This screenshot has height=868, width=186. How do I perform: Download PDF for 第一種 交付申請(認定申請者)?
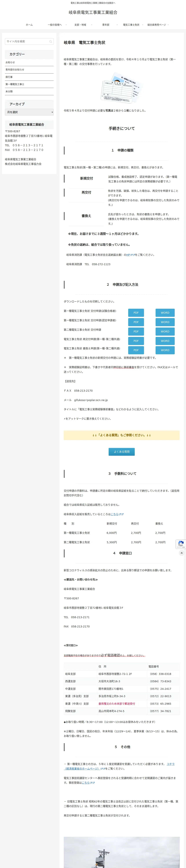(x=136, y=322)
